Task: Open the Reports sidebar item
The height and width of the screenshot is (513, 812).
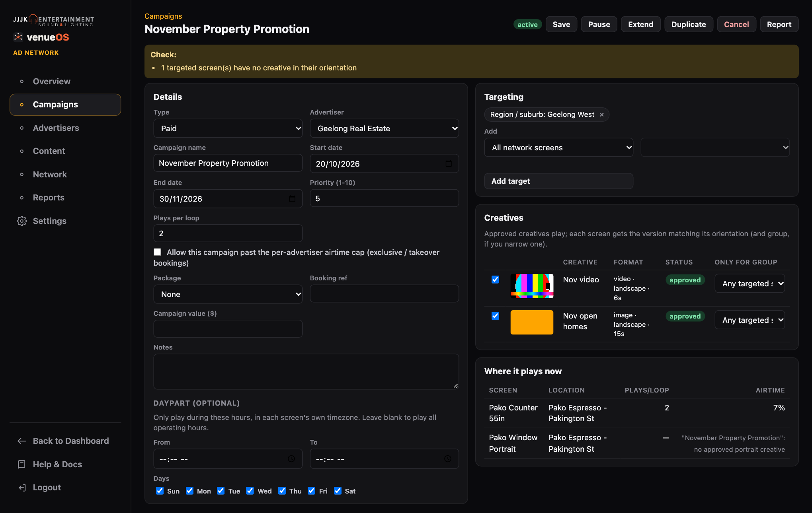Action: (65, 198)
